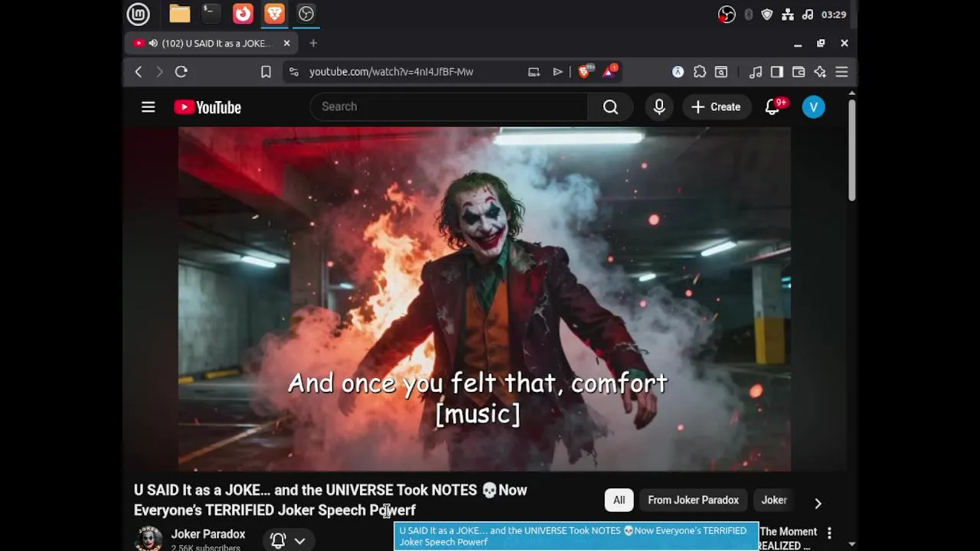Open Joker Paradox channel avatar
The width and height of the screenshot is (980, 551).
coord(149,539)
